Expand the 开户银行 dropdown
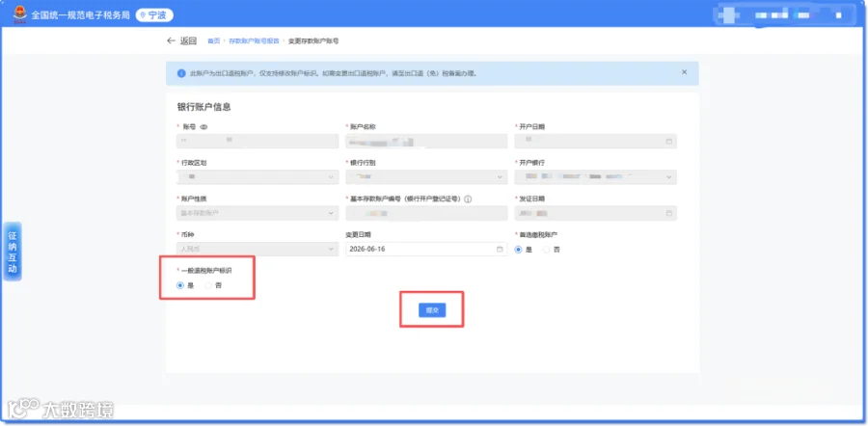 click(596, 177)
